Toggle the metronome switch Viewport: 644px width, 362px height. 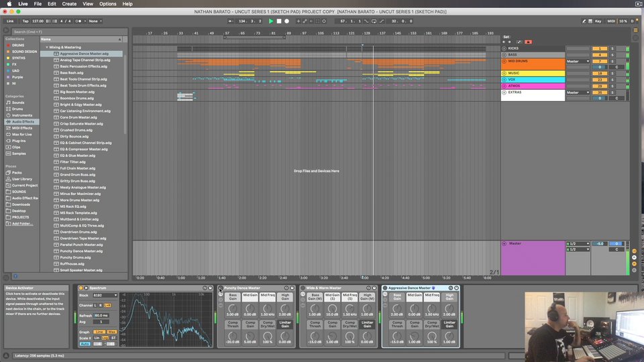(78, 21)
